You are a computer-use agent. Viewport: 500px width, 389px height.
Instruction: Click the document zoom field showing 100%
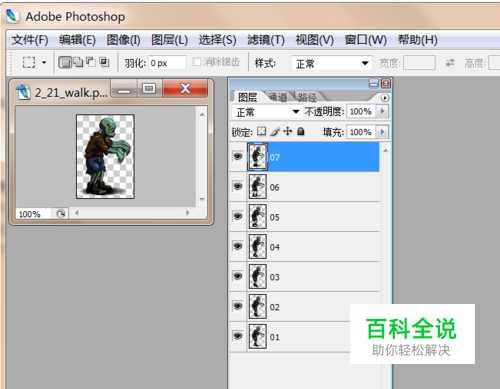click(33, 214)
